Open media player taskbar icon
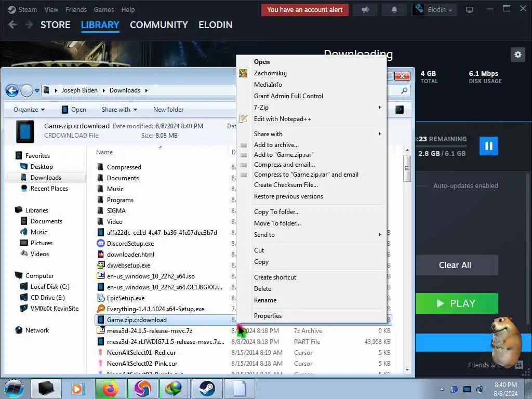532x399 pixels. pos(78,389)
